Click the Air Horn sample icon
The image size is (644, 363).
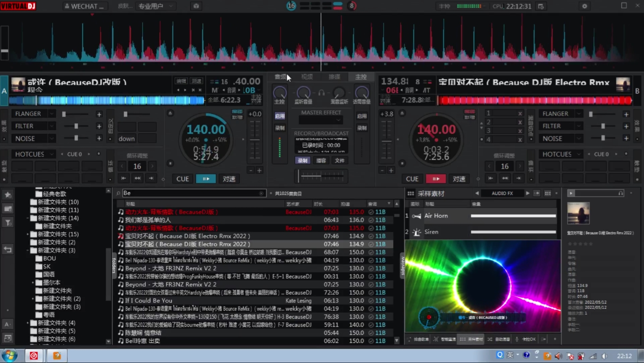pos(416,216)
